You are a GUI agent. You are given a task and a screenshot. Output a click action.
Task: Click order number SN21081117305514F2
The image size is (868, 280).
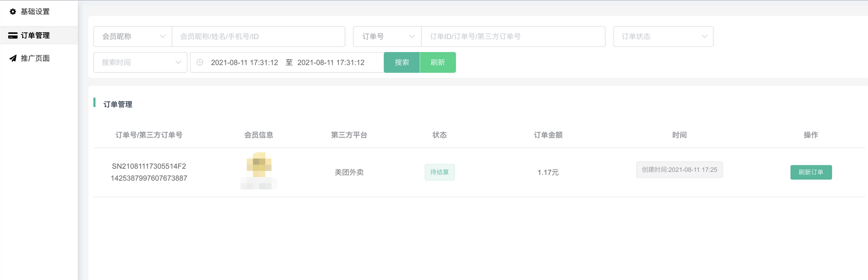click(x=149, y=166)
